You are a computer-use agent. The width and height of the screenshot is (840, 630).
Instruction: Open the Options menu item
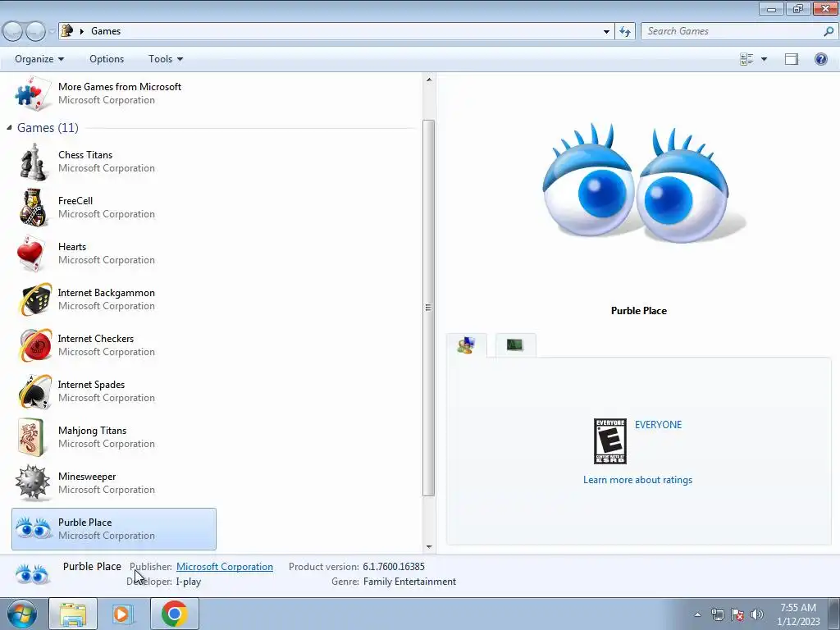point(107,59)
